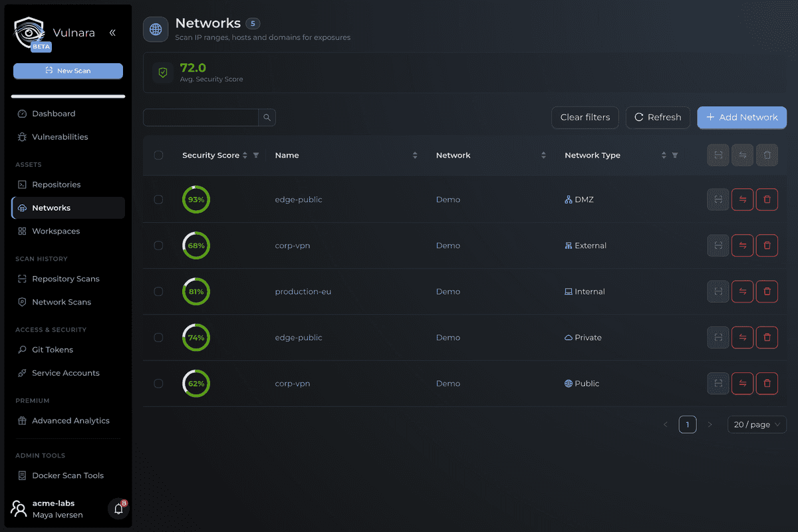Click Add Network button

741,118
